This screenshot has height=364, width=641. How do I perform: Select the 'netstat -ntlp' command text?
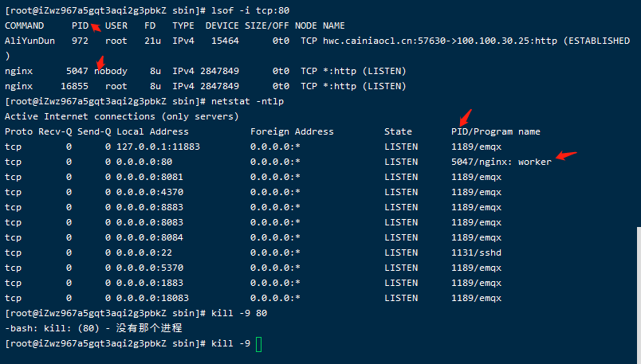[x=247, y=101]
